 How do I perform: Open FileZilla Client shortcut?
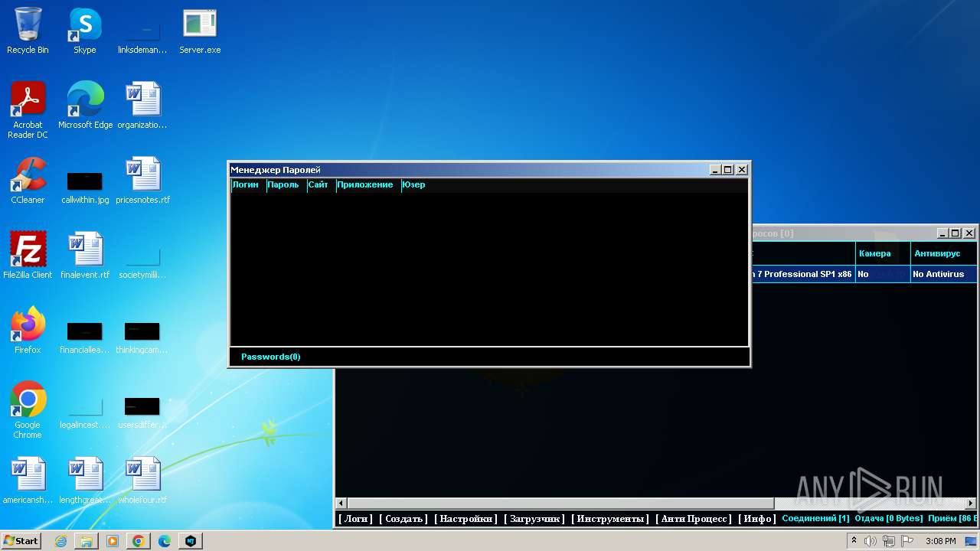click(x=28, y=256)
